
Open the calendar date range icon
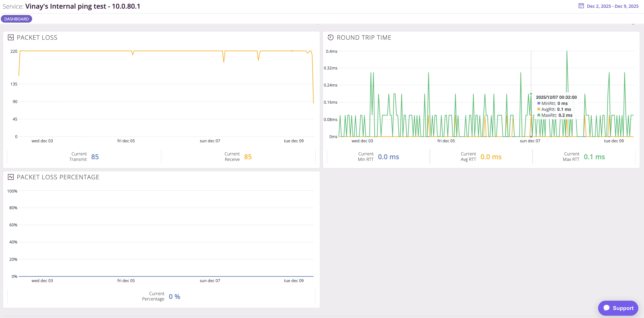coord(581,6)
